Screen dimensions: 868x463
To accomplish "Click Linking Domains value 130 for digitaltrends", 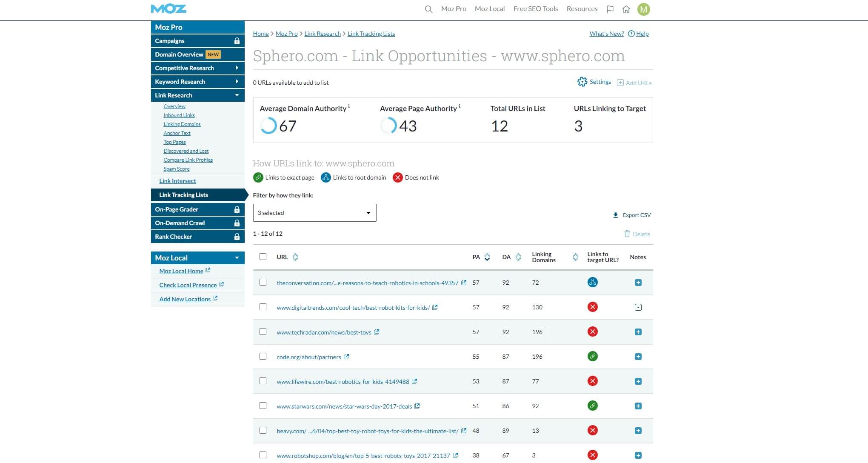I will point(537,307).
